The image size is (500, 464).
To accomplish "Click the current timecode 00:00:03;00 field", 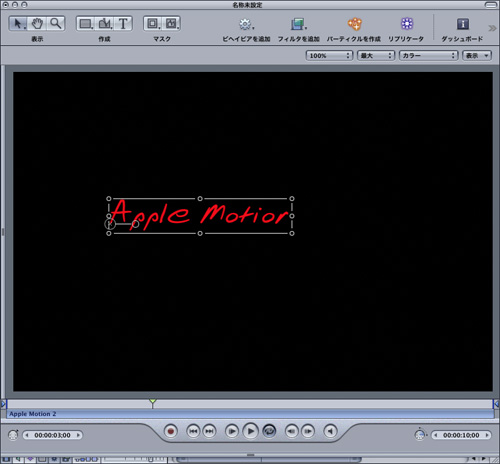I will (52, 435).
